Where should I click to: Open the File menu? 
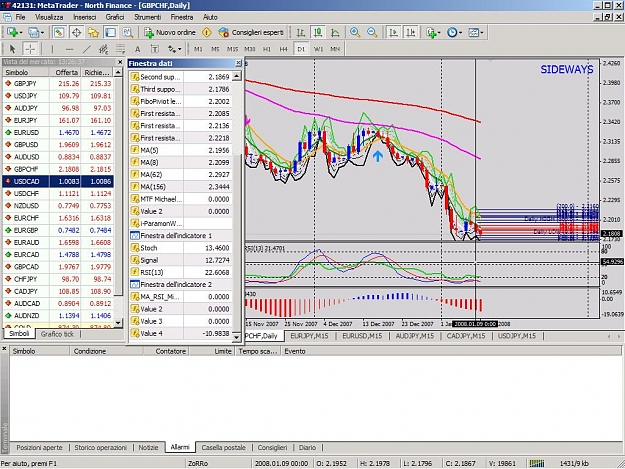(20, 17)
